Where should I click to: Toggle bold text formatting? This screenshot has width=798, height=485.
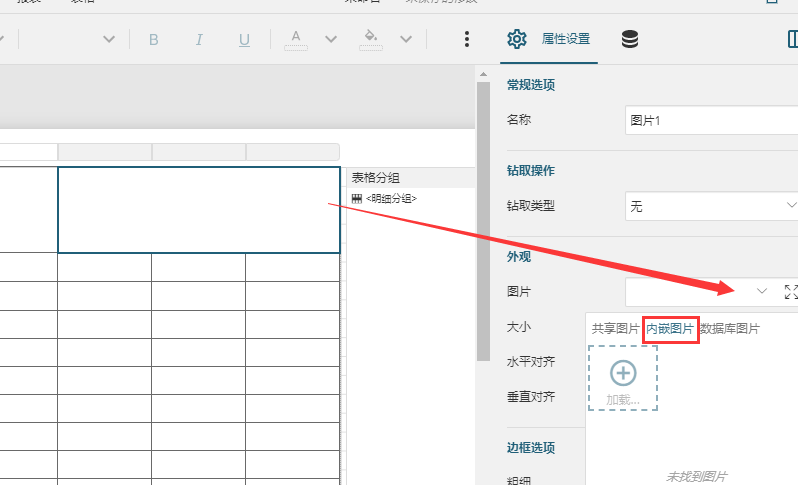pyautogui.click(x=153, y=40)
